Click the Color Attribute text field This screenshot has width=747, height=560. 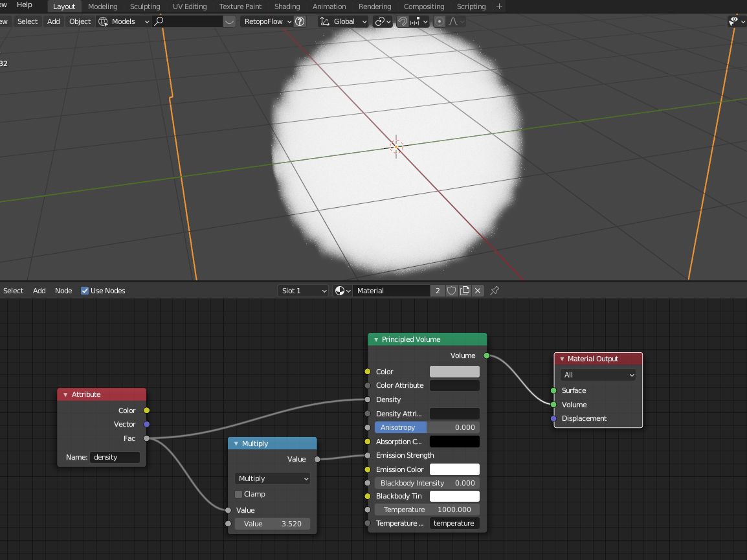pos(454,386)
